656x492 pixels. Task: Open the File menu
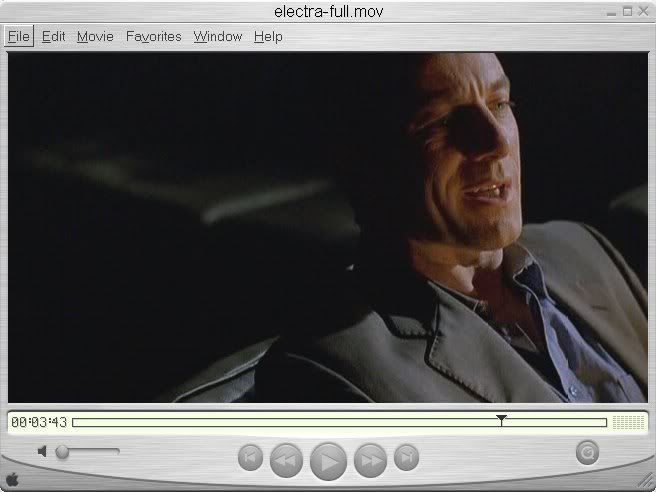pos(19,36)
